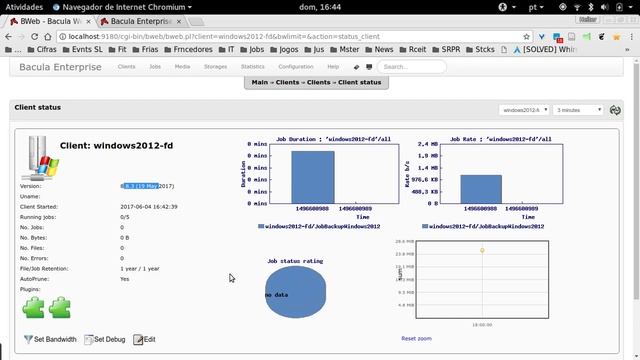Image resolution: width=640 pixels, height=360 pixels.
Task: Click Main in the breadcrumb
Action: [260, 82]
